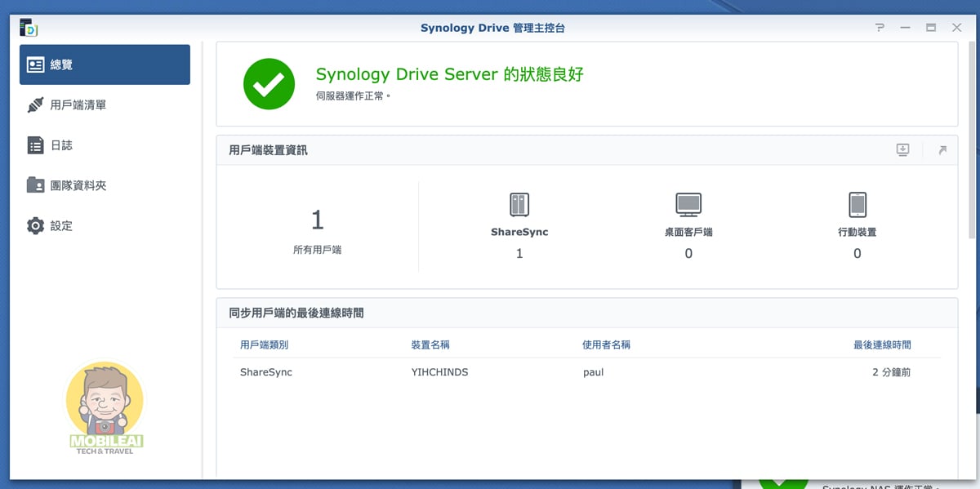Open the 總覽 overview section

[x=105, y=64]
